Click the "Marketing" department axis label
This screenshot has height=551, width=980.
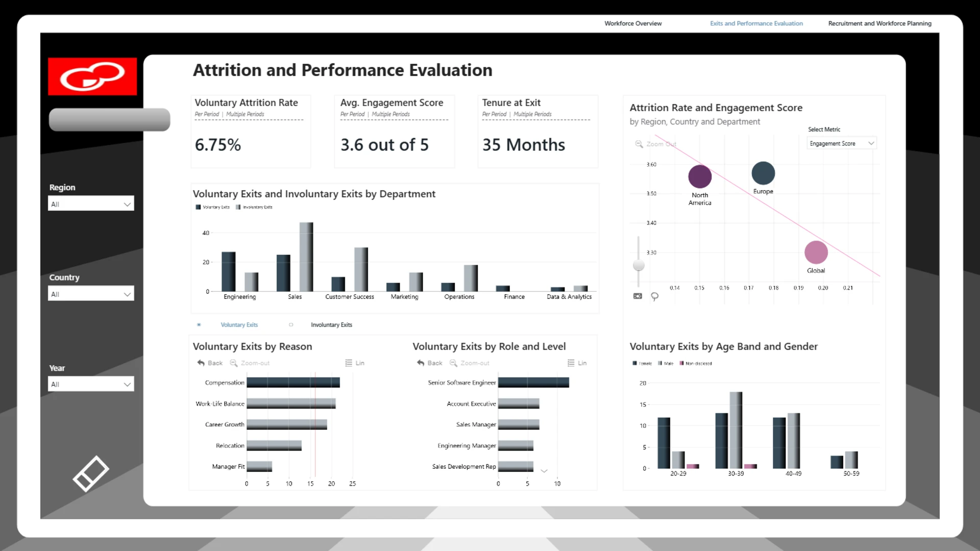(404, 297)
